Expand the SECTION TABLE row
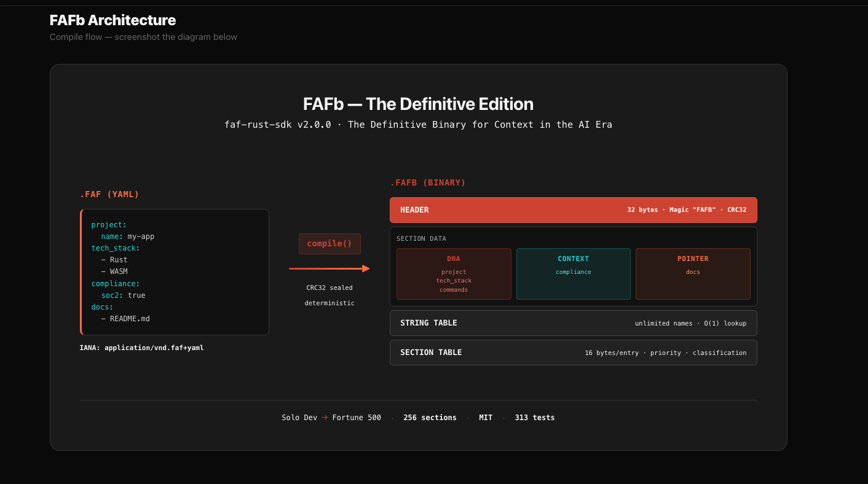This screenshot has width=868, height=484. [573, 352]
